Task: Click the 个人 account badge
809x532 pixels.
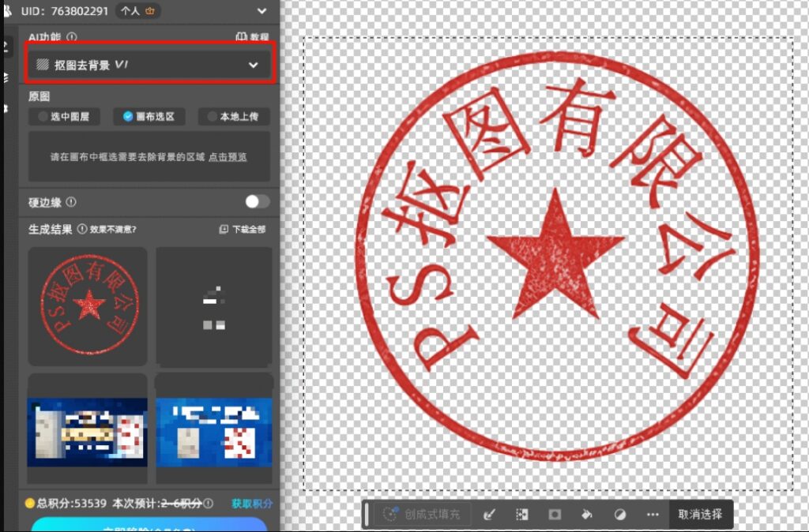Action: point(137,11)
